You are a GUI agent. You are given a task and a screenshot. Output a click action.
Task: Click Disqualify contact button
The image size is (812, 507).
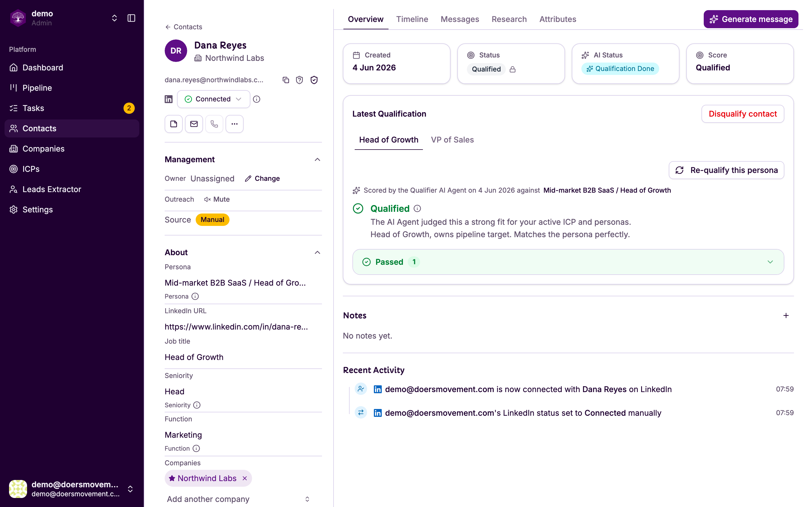click(x=743, y=114)
